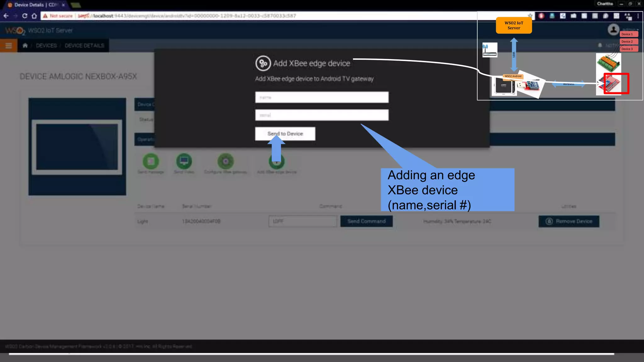Click the red extension icon in browser toolbar

pos(541,16)
